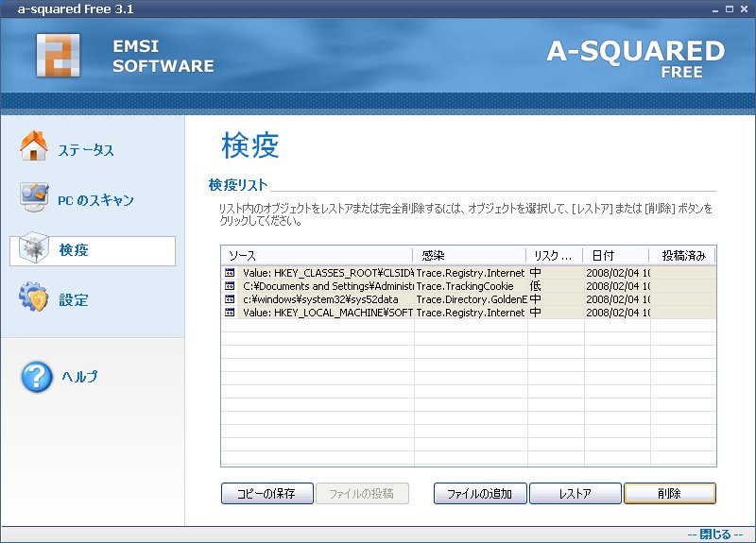The width and height of the screenshot is (756, 543).
Task: Click the date cell of the sys52data row
Action: tap(618, 299)
